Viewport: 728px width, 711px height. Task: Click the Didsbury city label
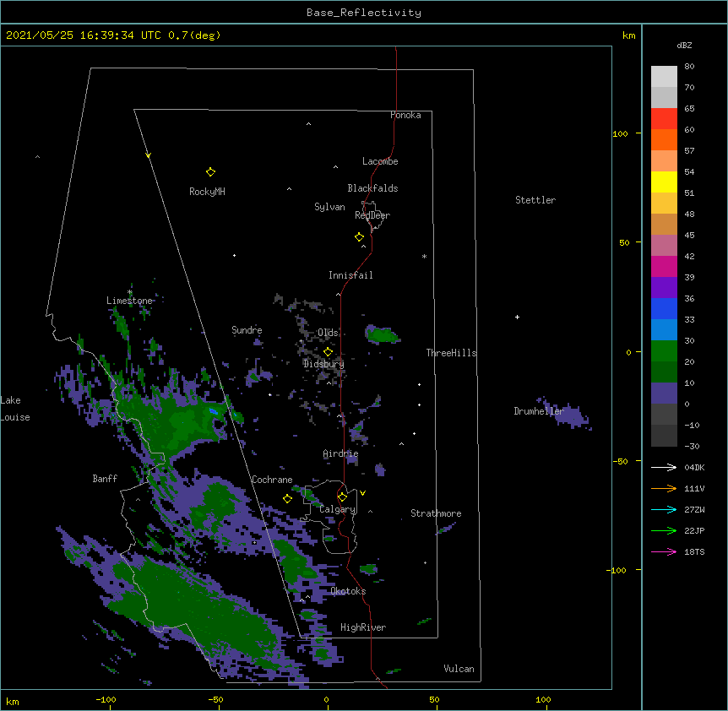click(323, 364)
